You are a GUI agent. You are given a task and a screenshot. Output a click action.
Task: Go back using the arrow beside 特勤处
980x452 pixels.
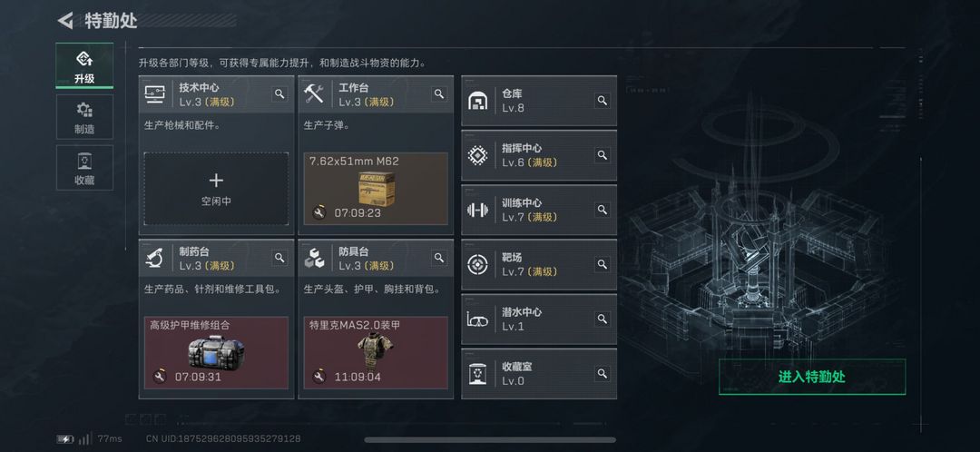pyautogui.click(x=65, y=21)
